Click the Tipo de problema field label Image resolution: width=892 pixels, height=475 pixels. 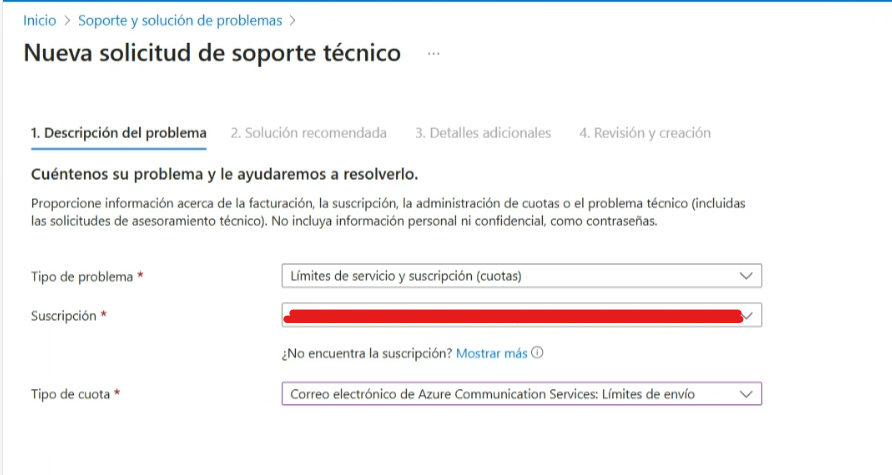(x=82, y=277)
